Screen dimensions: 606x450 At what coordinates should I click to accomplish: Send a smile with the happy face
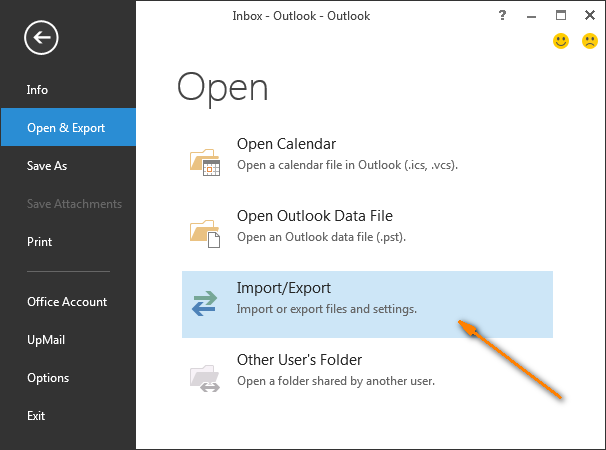(561, 41)
